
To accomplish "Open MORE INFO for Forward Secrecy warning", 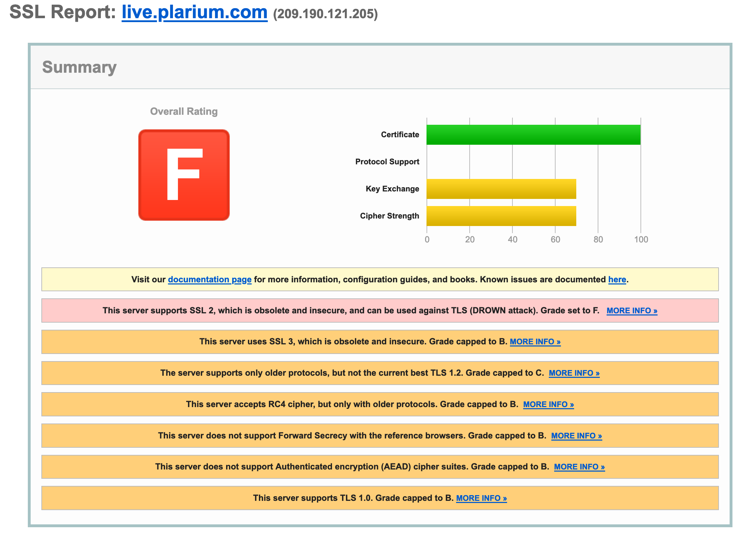I will click(x=577, y=436).
